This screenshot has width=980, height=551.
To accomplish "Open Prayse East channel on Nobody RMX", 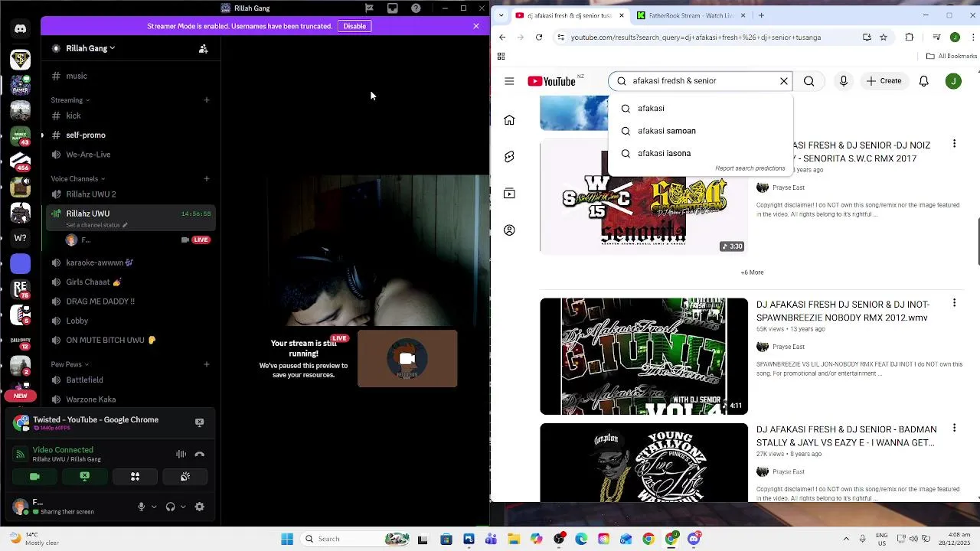I will [x=789, y=347].
